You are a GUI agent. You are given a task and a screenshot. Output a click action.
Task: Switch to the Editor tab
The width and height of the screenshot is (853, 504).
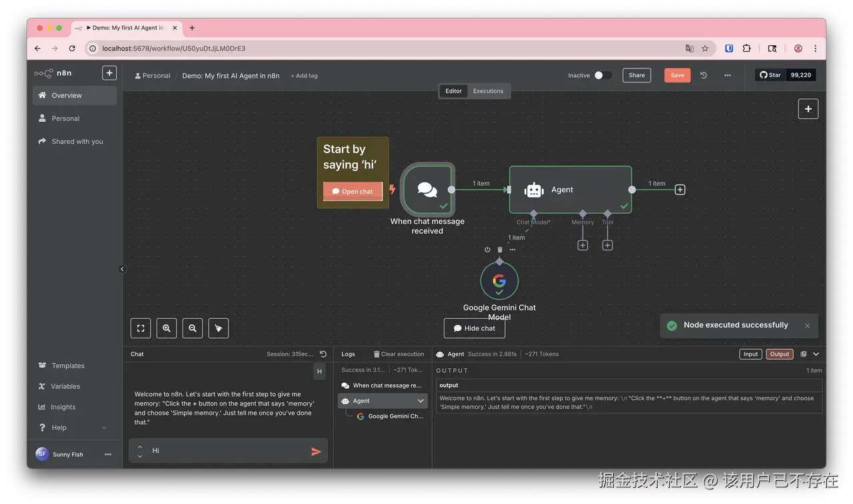[x=453, y=91]
